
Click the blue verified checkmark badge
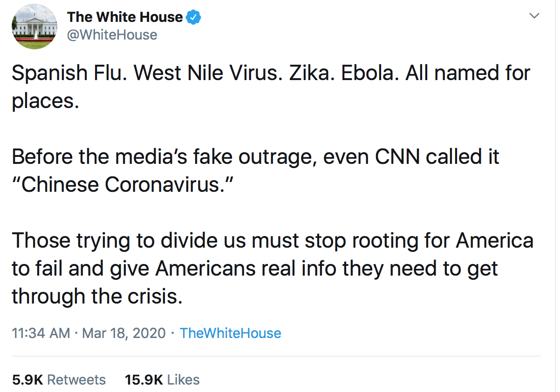coord(194,17)
